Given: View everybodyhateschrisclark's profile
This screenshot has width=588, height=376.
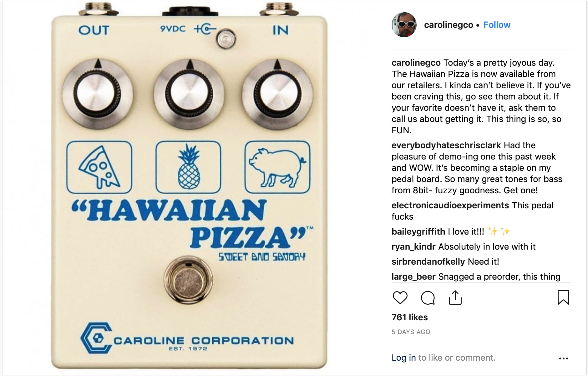Looking at the screenshot, I should click(x=446, y=145).
